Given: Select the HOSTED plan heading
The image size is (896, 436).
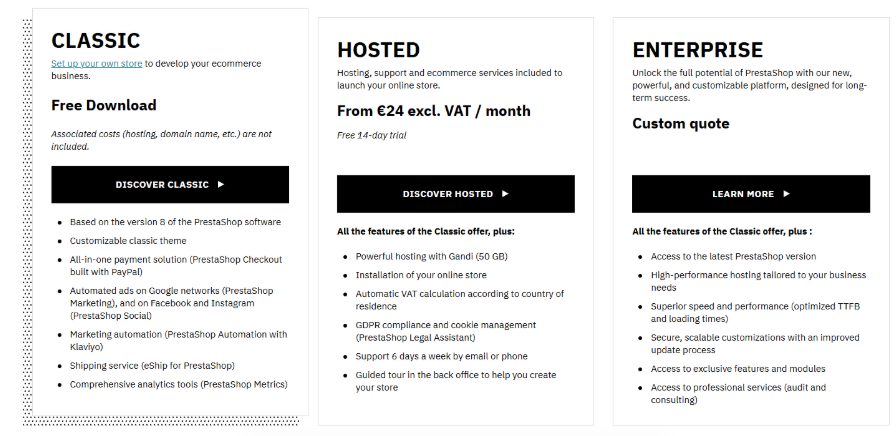Looking at the screenshot, I should (x=378, y=50).
